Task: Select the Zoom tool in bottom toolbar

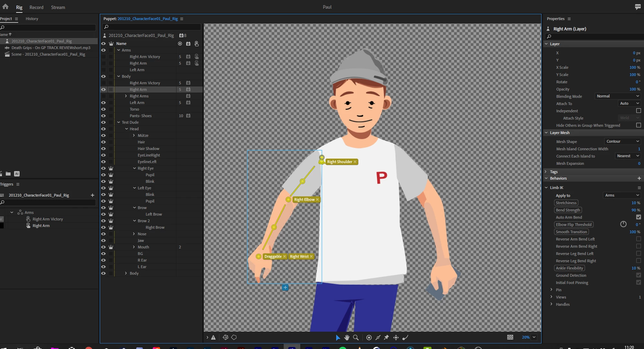Action: click(356, 337)
